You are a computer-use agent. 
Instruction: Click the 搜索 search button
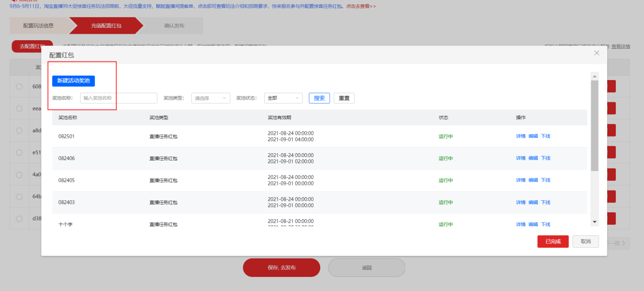(319, 98)
